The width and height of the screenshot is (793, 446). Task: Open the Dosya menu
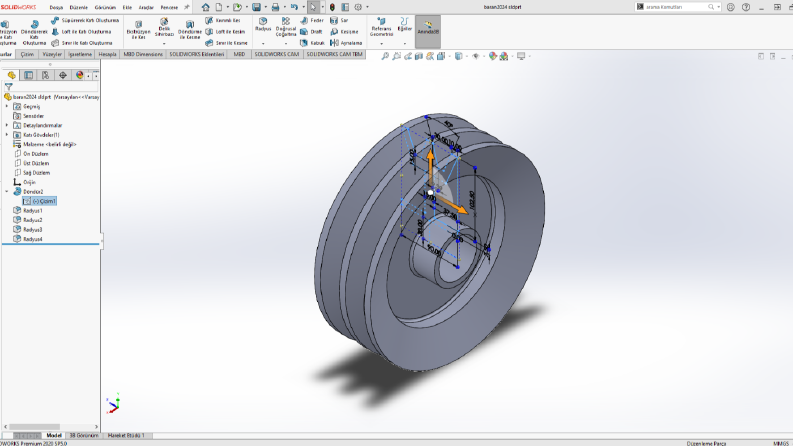tap(56, 8)
